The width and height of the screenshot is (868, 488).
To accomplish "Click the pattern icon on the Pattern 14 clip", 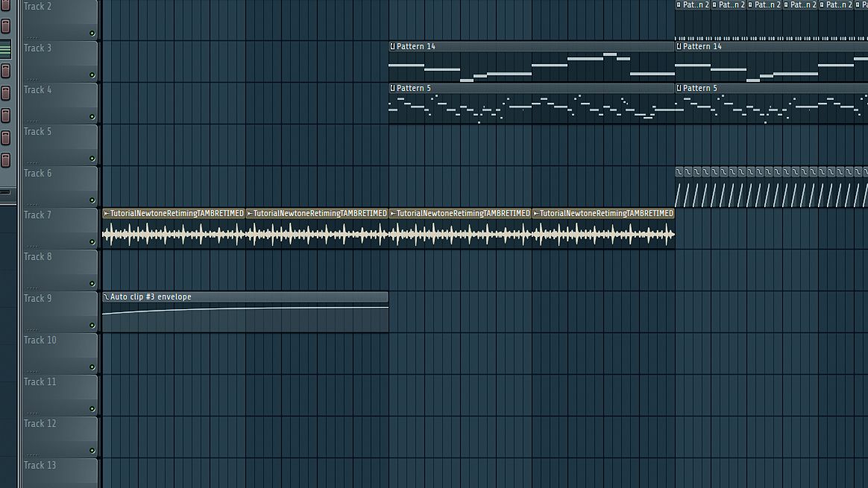I will [393, 46].
